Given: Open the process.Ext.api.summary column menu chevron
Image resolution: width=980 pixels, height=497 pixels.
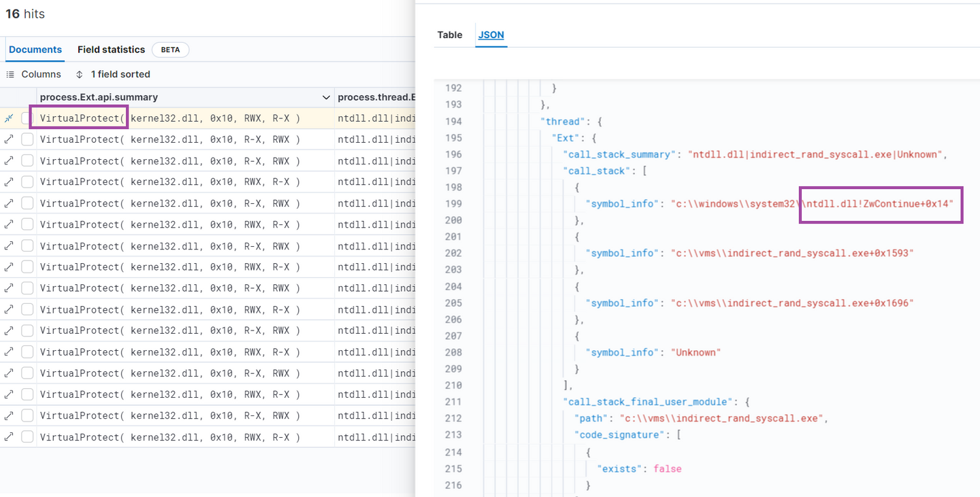Looking at the screenshot, I should click(x=326, y=97).
